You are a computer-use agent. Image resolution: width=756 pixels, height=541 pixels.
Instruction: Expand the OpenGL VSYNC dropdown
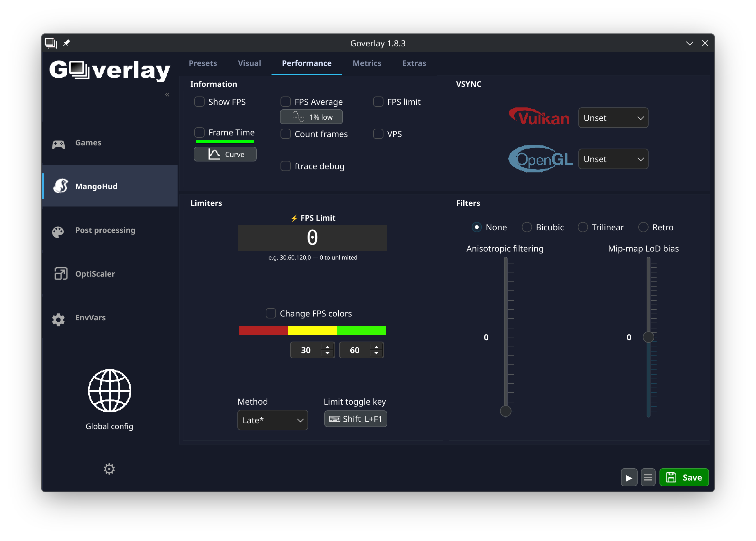613,159
